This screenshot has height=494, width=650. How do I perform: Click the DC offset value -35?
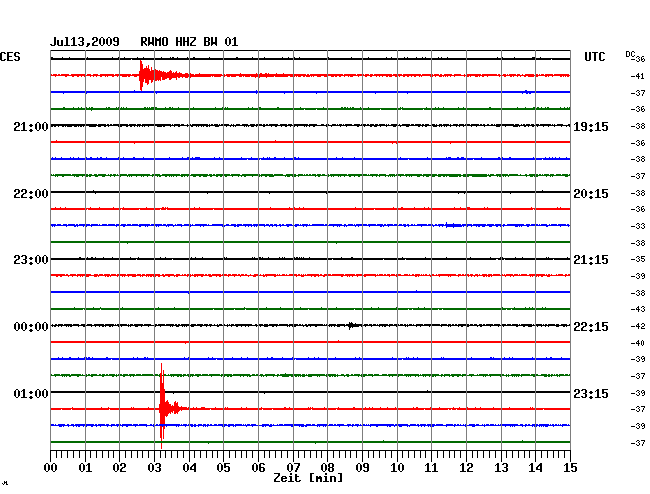click(638, 259)
